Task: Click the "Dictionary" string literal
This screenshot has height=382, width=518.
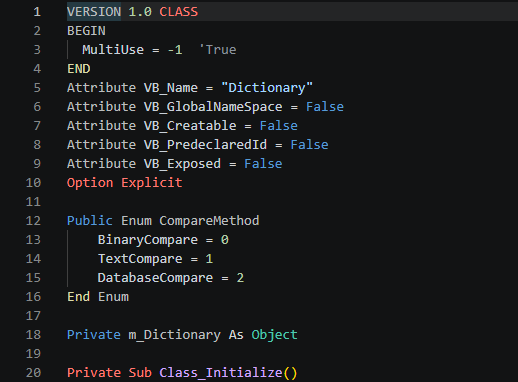Action: 267,88
